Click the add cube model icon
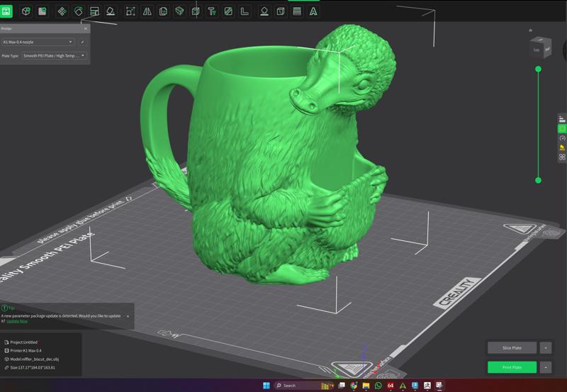The height and width of the screenshot is (392, 567). (26, 11)
